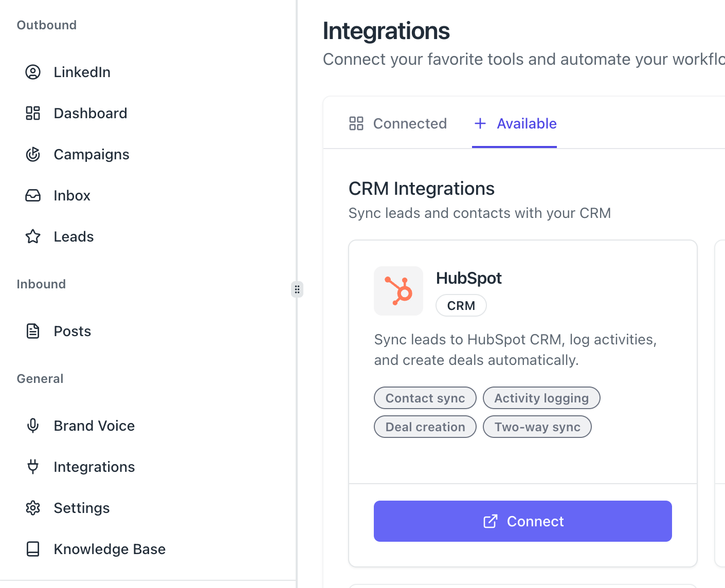Click the Posts document icon

point(33,331)
